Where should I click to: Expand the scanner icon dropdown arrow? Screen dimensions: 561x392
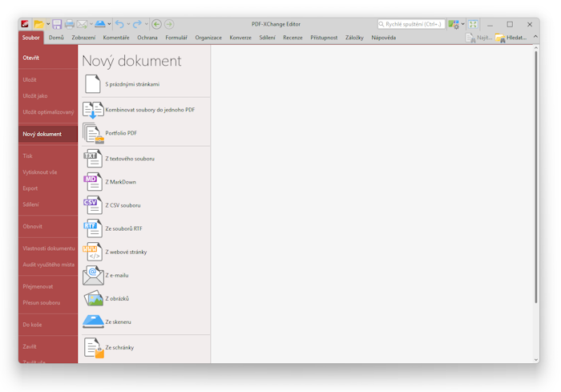click(x=109, y=24)
